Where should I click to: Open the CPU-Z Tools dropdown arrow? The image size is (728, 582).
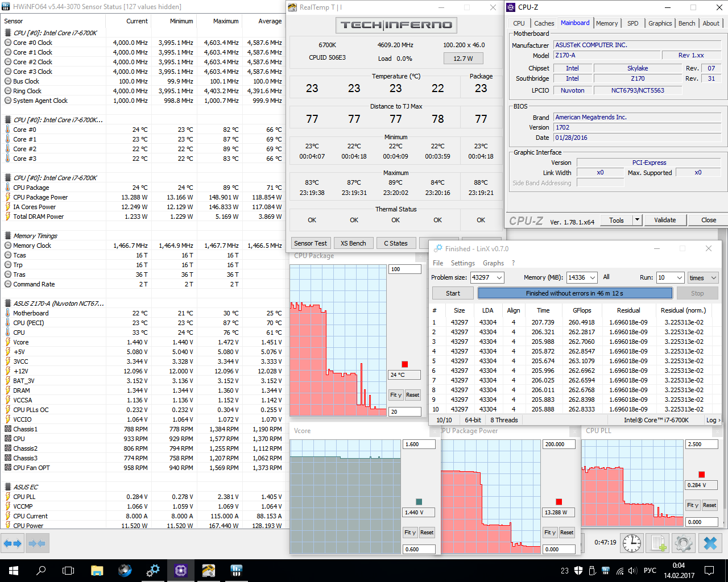[x=637, y=220]
